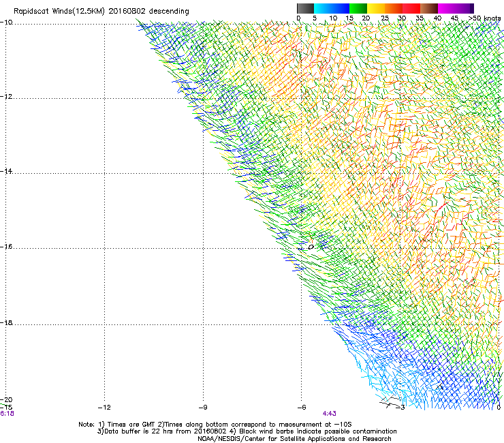This screenshot has width=504, height=443.
Task: Click the black contaminated wind barbs near -3 longitude
Action: 390,402
